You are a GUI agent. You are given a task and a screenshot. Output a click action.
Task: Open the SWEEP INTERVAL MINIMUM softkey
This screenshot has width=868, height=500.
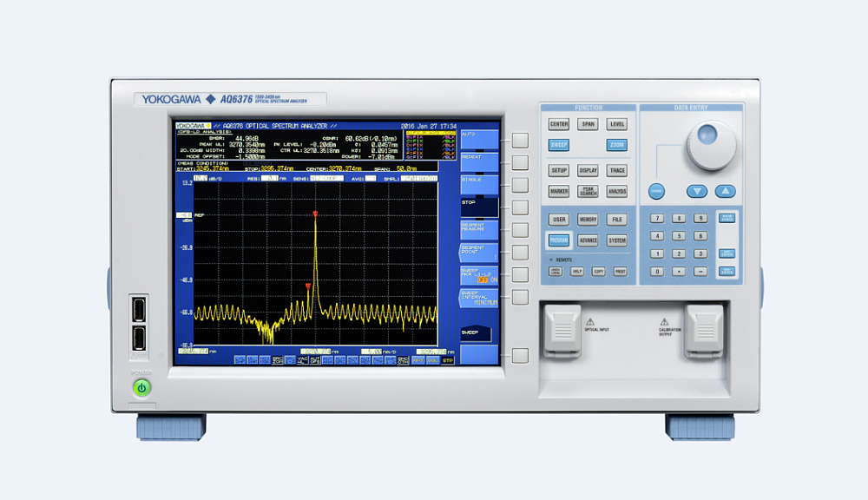coord(479,298)
